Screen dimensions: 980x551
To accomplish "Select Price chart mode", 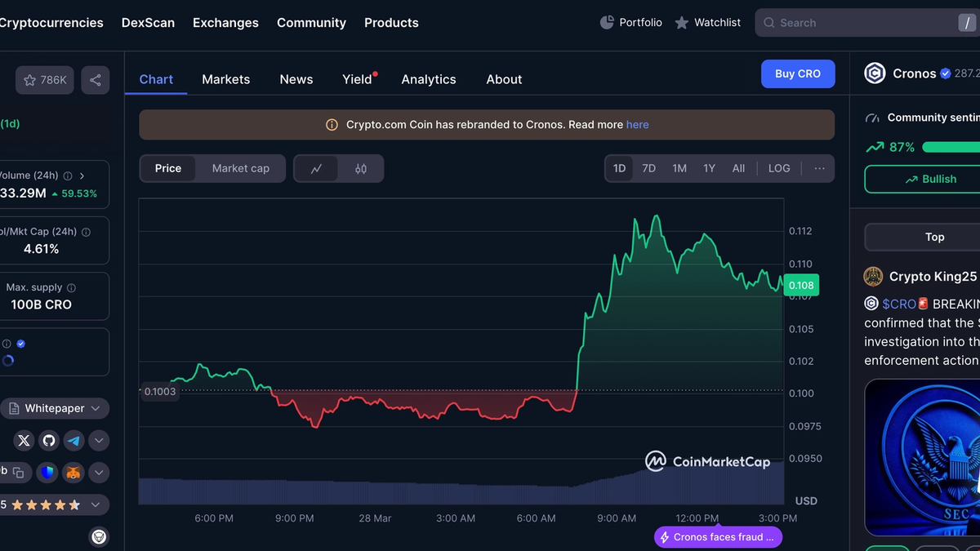I will click(x=168, y=168).
